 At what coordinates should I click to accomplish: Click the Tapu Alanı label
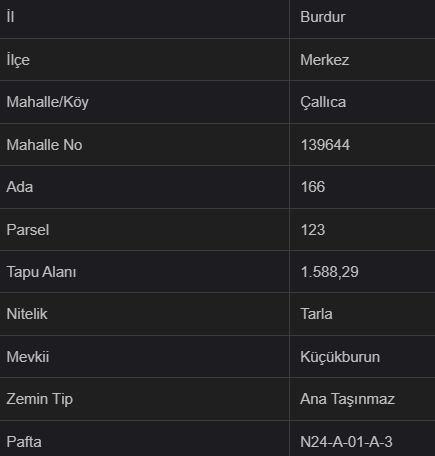(41, 272)
